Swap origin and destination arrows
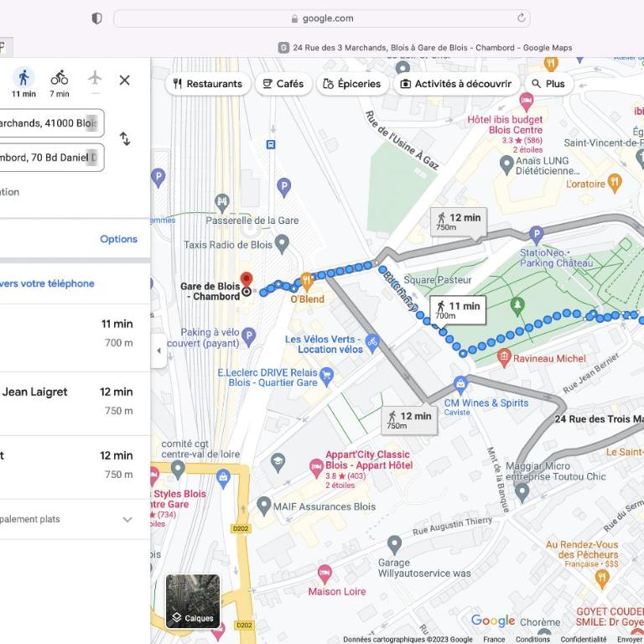This screenshot has height=644, width=644. point(125,139)
